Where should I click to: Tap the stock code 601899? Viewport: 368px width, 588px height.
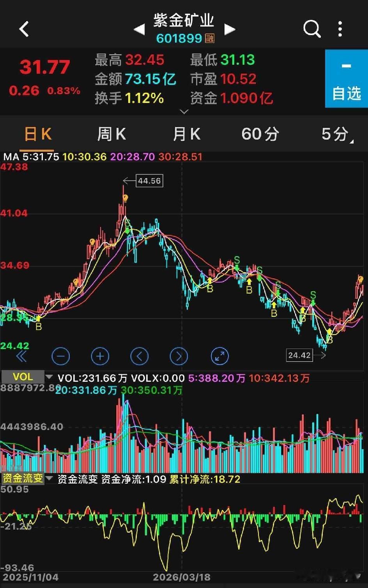(179, 38)
